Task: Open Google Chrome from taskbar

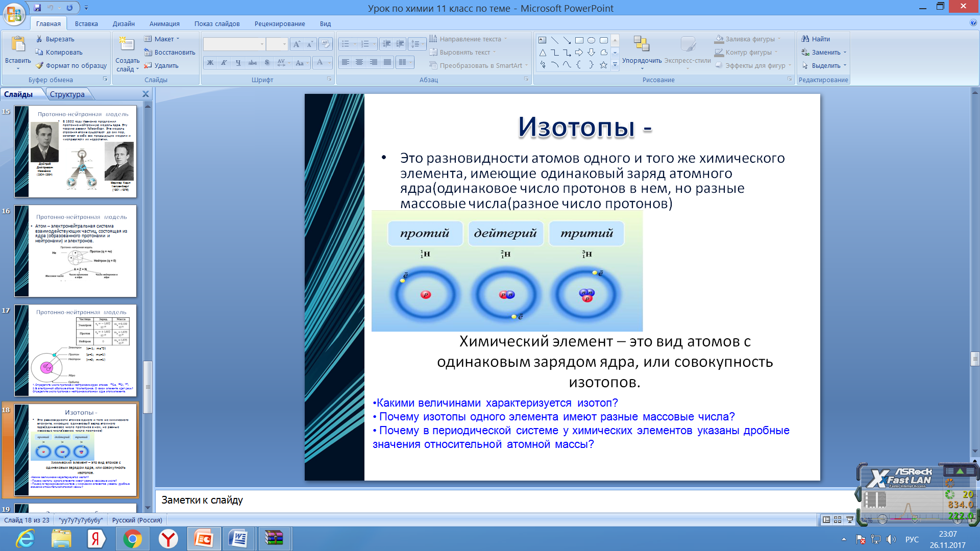Action: tap(132, 539)
